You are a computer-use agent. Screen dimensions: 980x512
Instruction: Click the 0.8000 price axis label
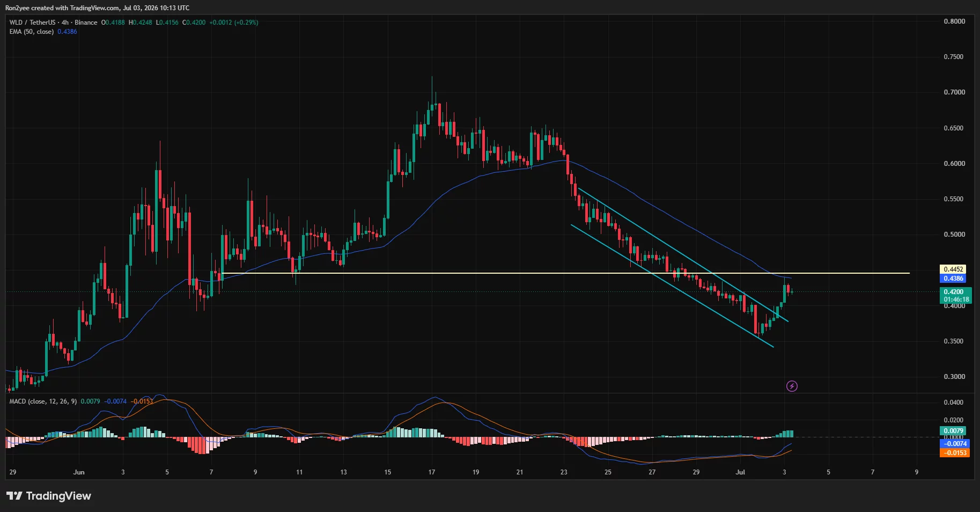[954, 21]
